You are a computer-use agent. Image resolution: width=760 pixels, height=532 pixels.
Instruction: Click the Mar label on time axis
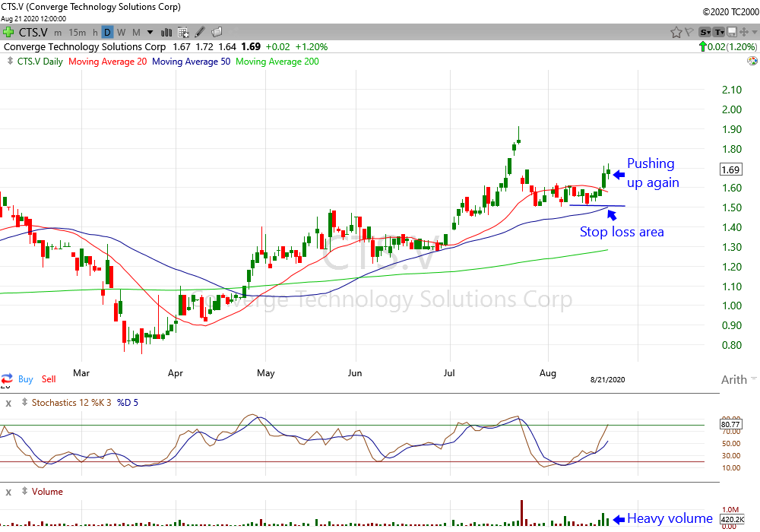(81, 373)
